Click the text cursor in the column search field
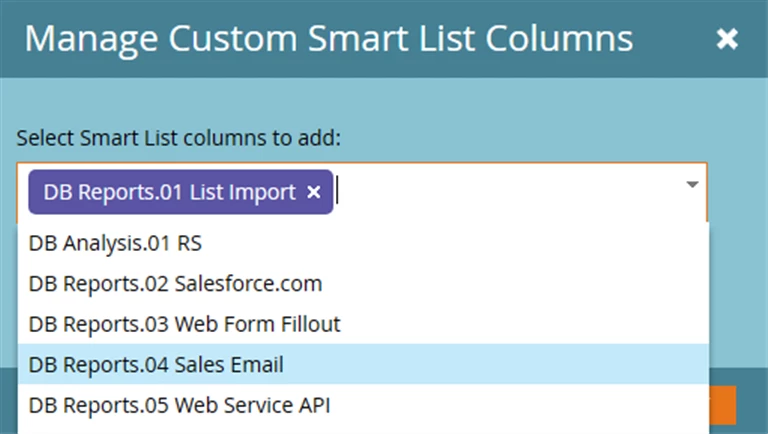This screenshot has width=768, height=434. 340,191
